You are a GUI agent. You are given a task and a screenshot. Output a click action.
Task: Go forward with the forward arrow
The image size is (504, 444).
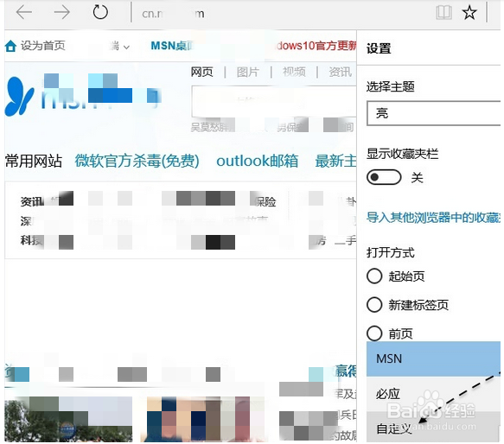(x=61, y=13)
